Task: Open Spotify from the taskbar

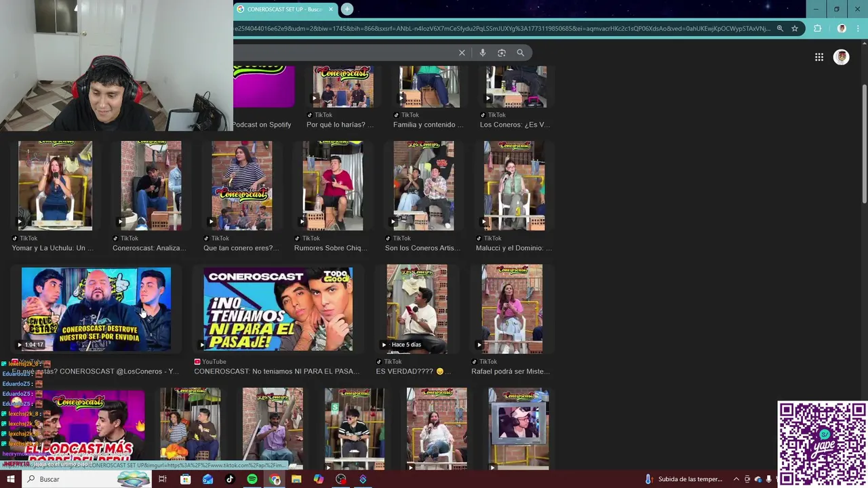Action: 252,479
